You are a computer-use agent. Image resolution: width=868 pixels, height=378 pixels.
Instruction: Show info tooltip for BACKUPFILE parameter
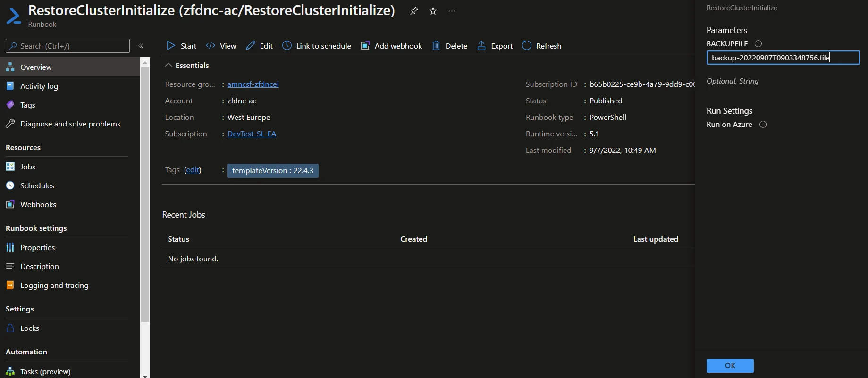758,44
